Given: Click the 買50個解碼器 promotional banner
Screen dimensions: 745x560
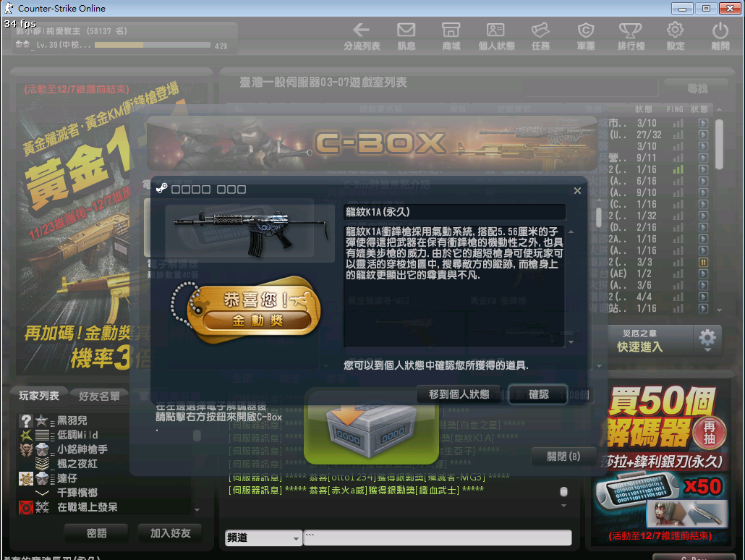Looking at the screenshot, I should tap(660, 464).
